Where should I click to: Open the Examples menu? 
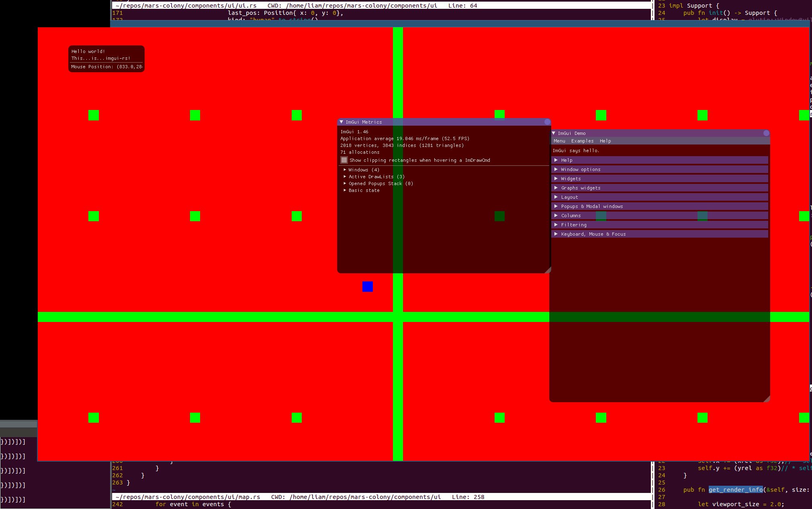pyautogui.click(x=582, y=141)
